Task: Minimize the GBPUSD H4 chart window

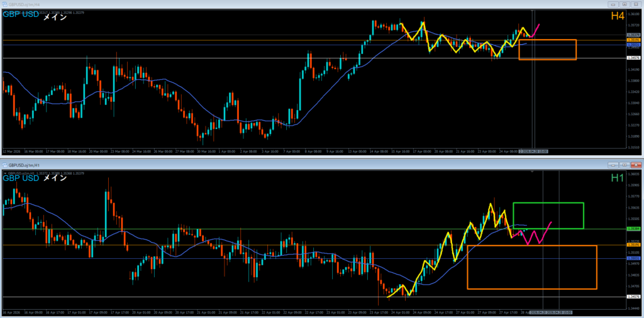Action: [x=614, y=4]
